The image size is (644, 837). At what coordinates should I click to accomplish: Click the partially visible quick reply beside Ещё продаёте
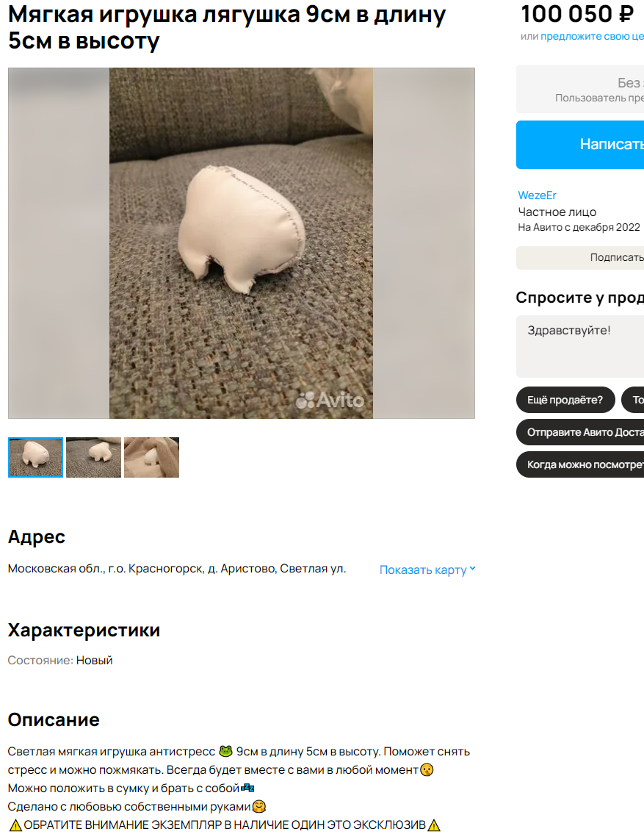633,400
